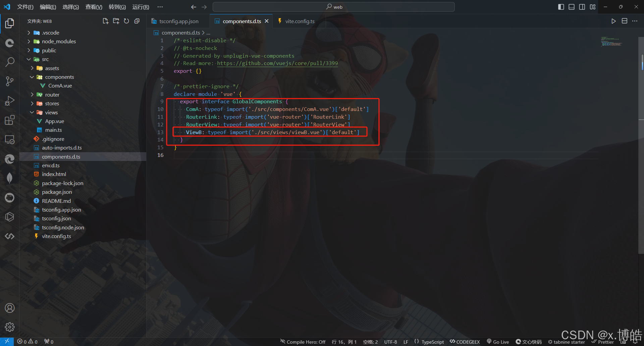Create a new file in Explorer
This screenshot has width=644, height=346.
pos(105,21)
